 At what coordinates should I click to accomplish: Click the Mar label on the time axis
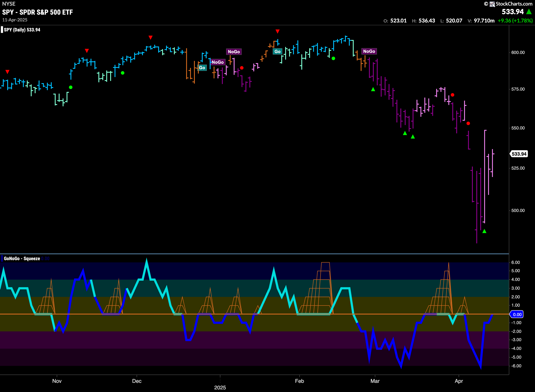click(x=375, y=381)
